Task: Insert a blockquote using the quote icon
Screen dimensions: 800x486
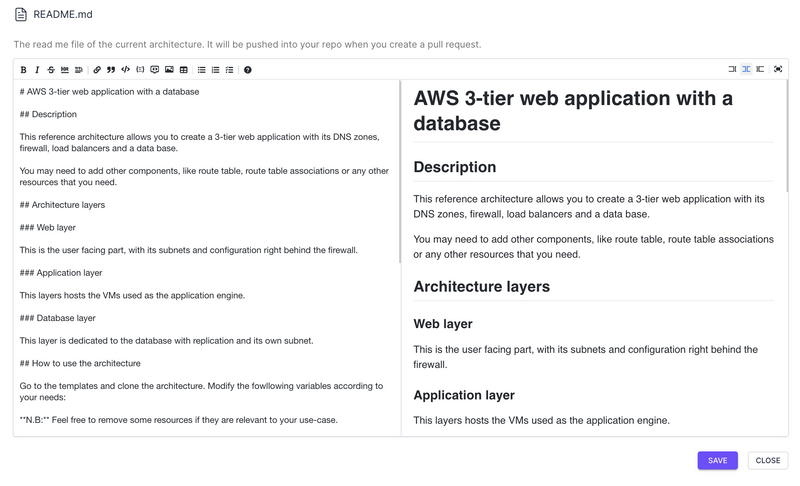Action: pos(111,70)
